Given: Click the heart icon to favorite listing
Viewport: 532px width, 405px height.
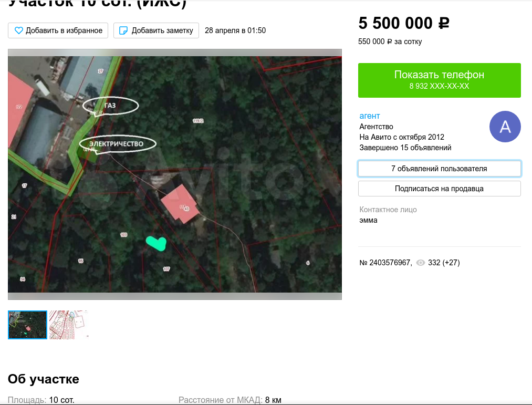Looking at the screenshot, I should [18, 30].
